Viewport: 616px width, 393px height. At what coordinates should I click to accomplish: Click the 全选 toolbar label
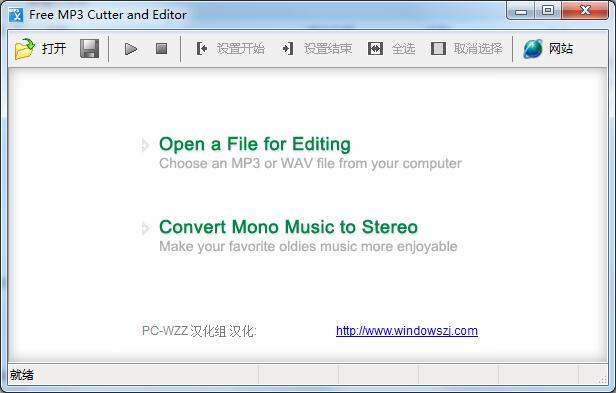(x=403, y=49)
